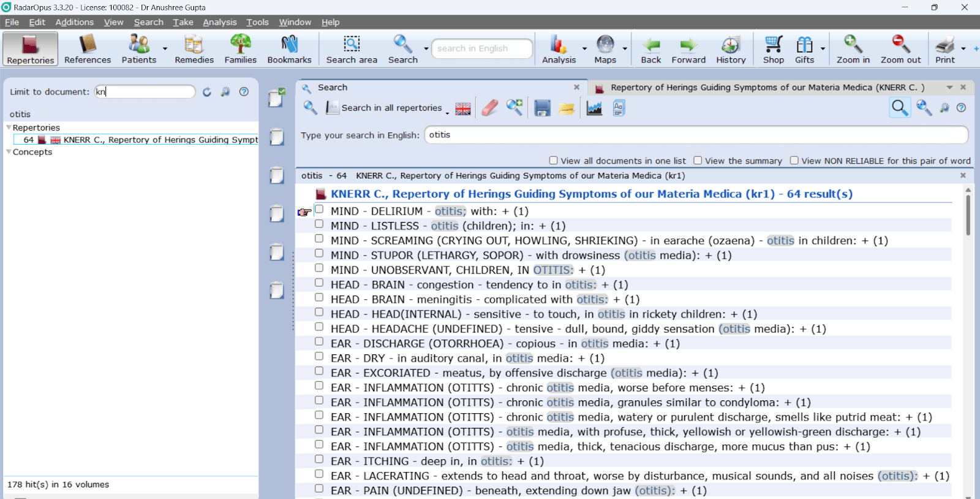Image resolution: width=980 pixels, height=499 pixels.
Task: Click the highlighted large magnifier at panel right
Action: tap(900, 108)
